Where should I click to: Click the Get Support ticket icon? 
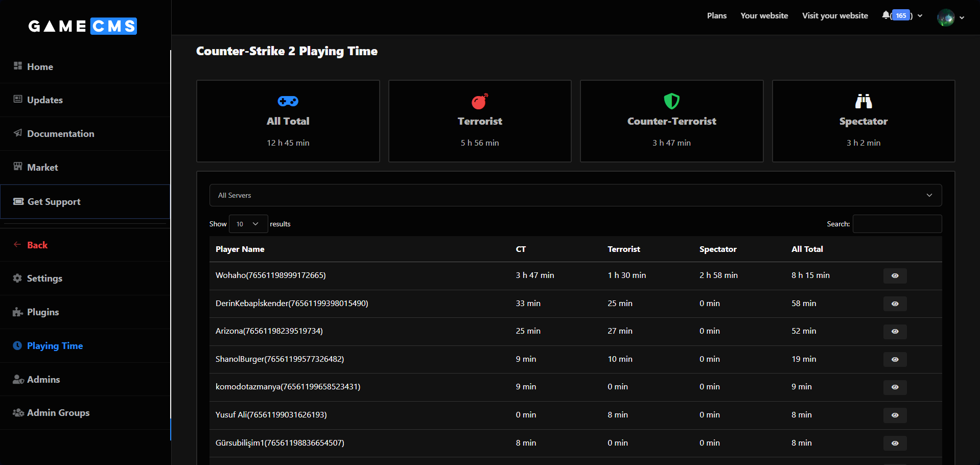pos(18,201)
